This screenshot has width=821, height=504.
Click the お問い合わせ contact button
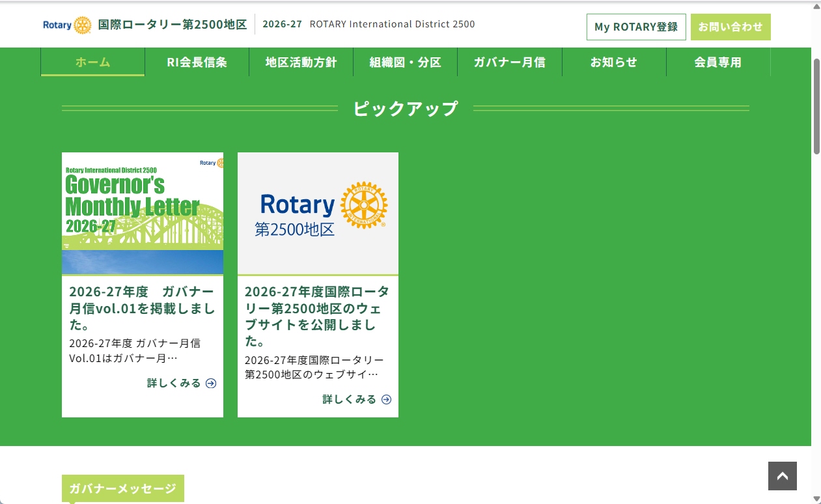tap(731, 27)
